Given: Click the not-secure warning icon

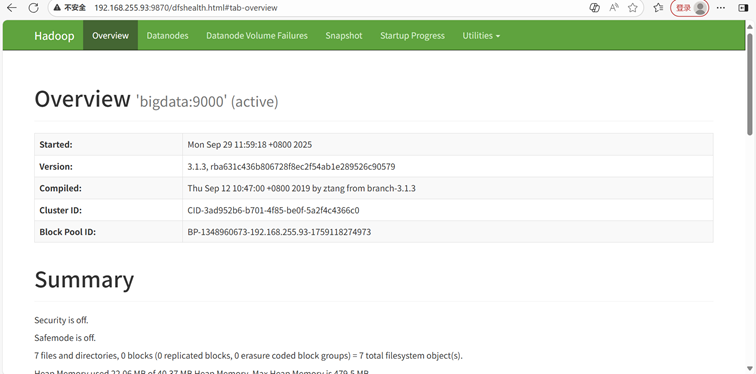Looking at the screenshot, I should tap(57, 8).
